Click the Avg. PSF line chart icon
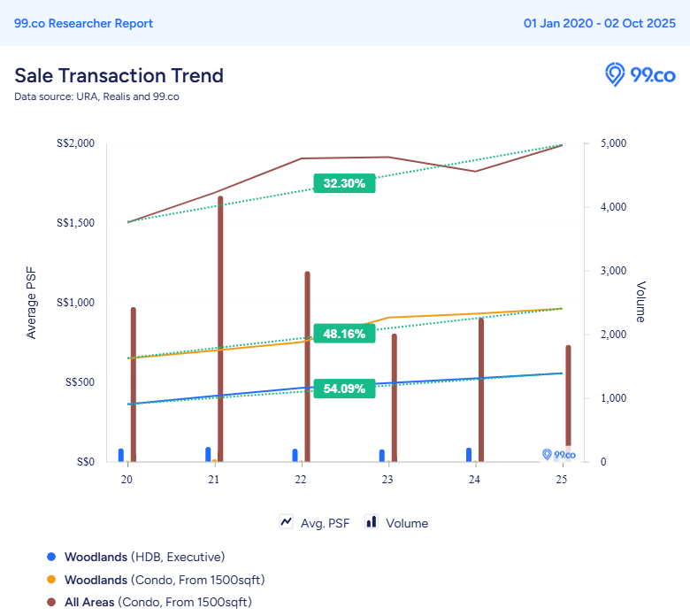The height and width of the screenshot is (616, 690). tap(286, 522)
